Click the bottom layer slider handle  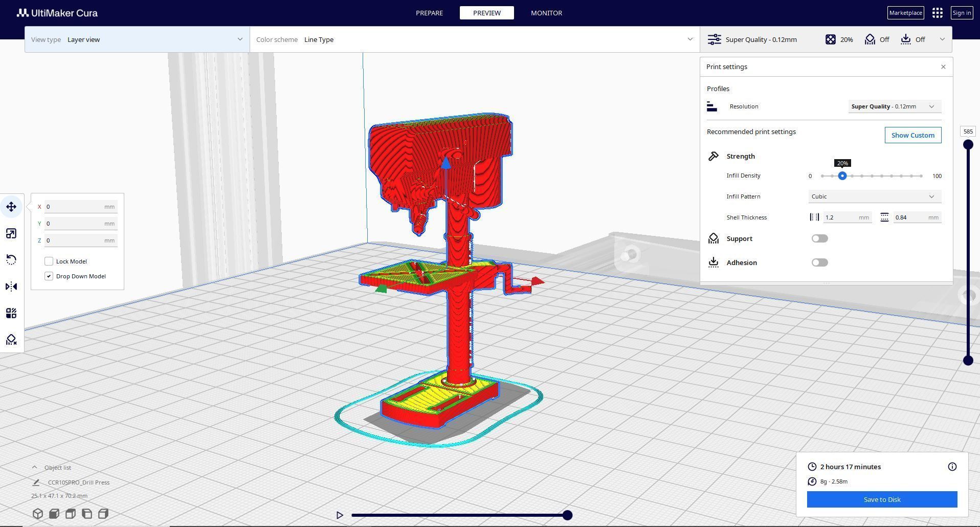click(x=968, y=361)
